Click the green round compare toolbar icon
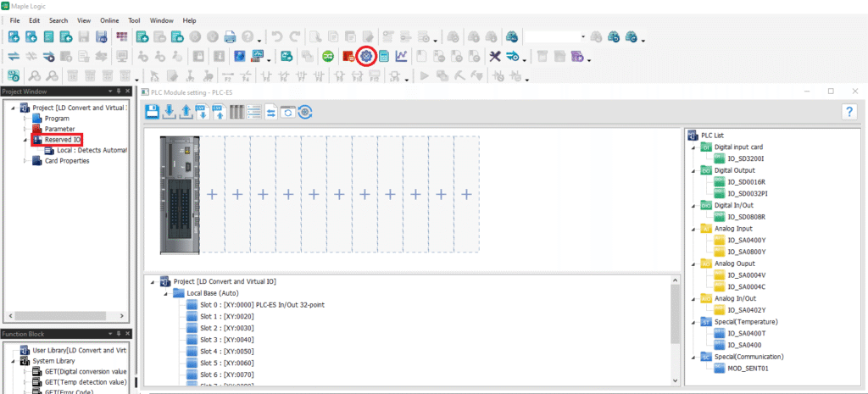This screenshot has width=868, height=394. 328,56
